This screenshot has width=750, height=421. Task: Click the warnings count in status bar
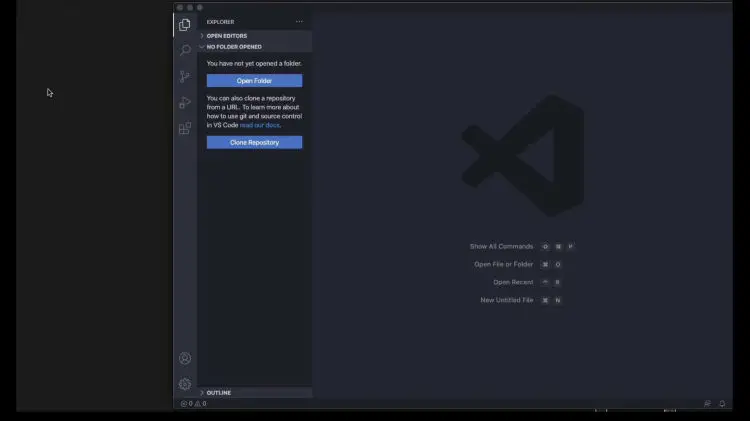200,403
